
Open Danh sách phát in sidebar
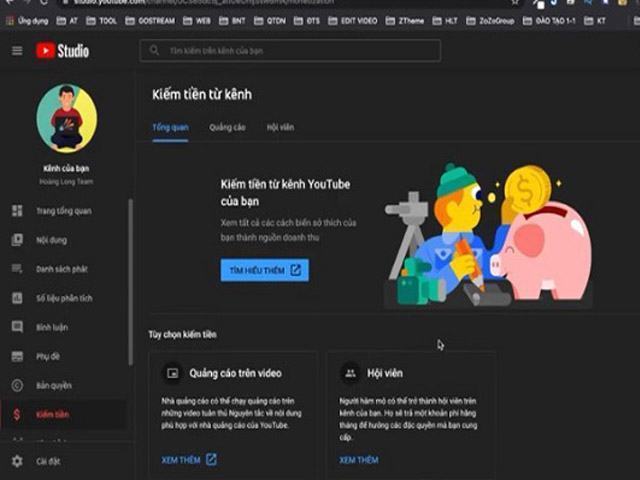pos(62,269)
